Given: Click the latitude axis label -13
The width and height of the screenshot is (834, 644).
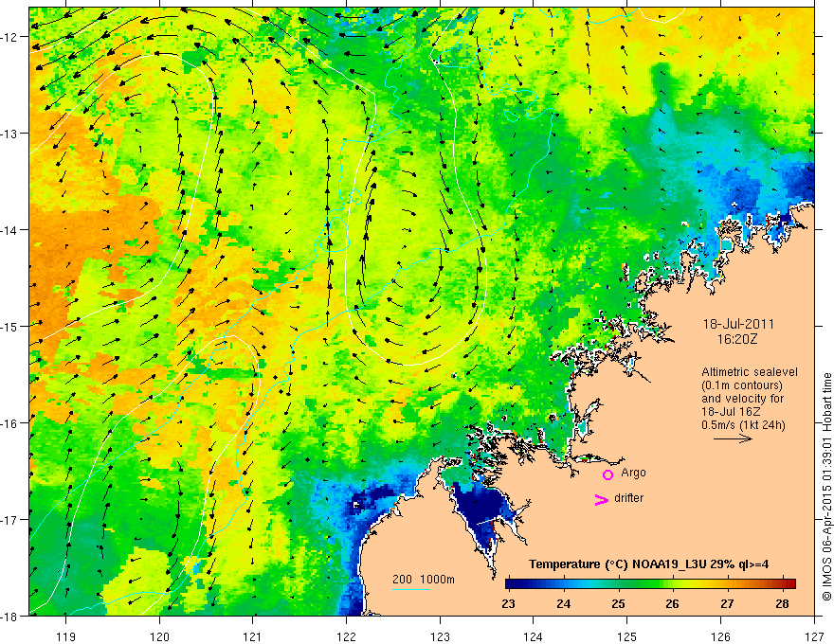Looking at the screenshot, I should point(10,134).
